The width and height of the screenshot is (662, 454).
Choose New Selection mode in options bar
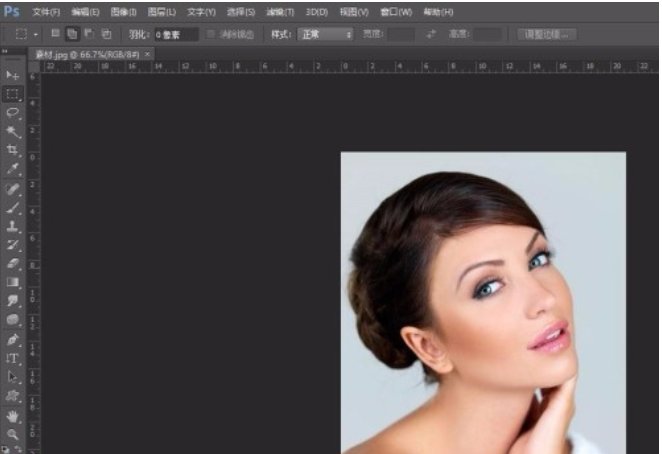coord(55,34)
